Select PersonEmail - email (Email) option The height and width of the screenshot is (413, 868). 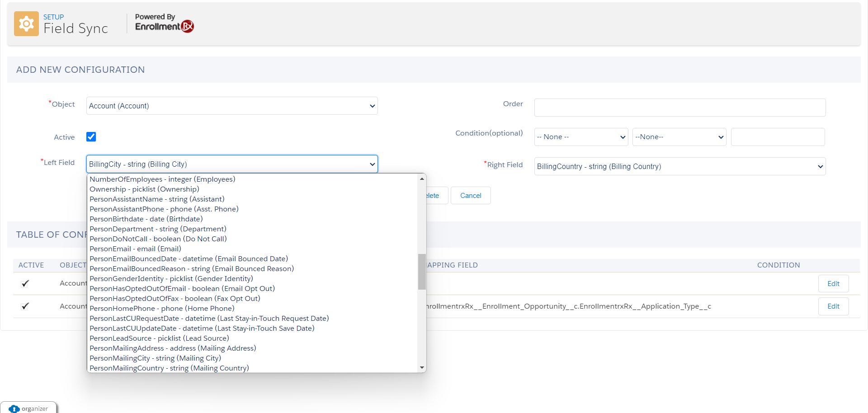click(x=135, y=249)
